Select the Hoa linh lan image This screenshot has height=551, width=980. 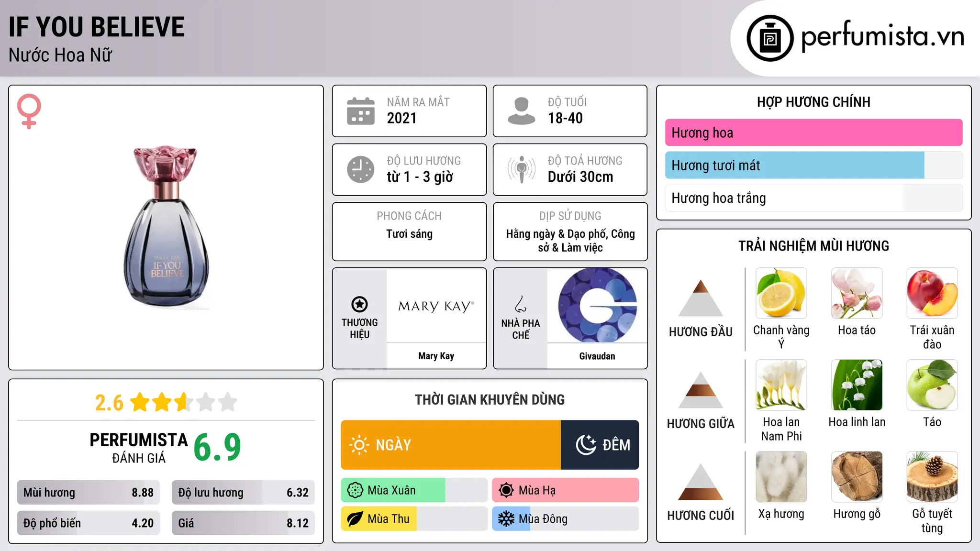point(857,385)
